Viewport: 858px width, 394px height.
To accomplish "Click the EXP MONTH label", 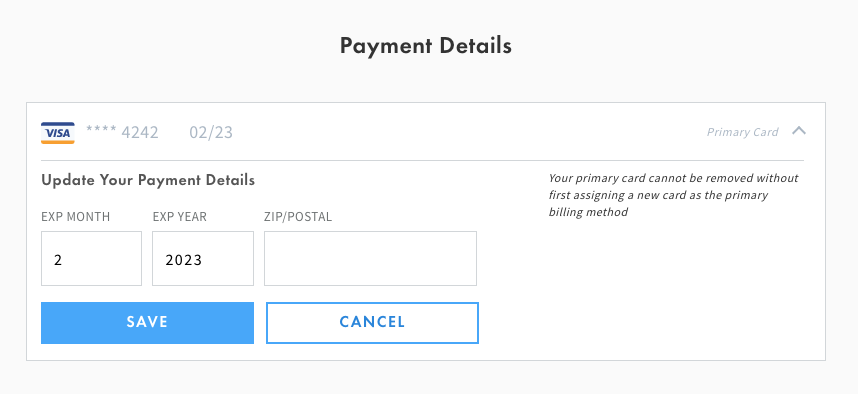I will (x=76, y=217).
